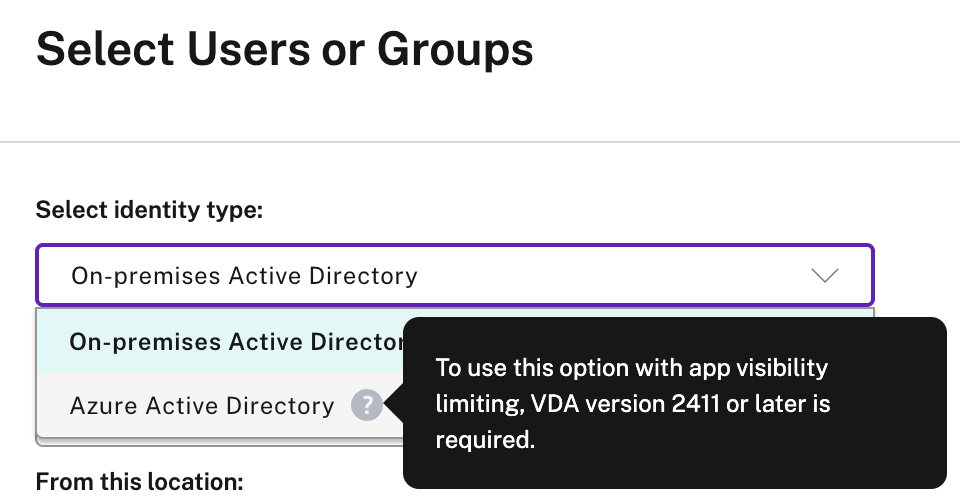This screenshot has width=960, height=500.
Task: Click the word "required." in tooltip
Action: pos(485,439)
